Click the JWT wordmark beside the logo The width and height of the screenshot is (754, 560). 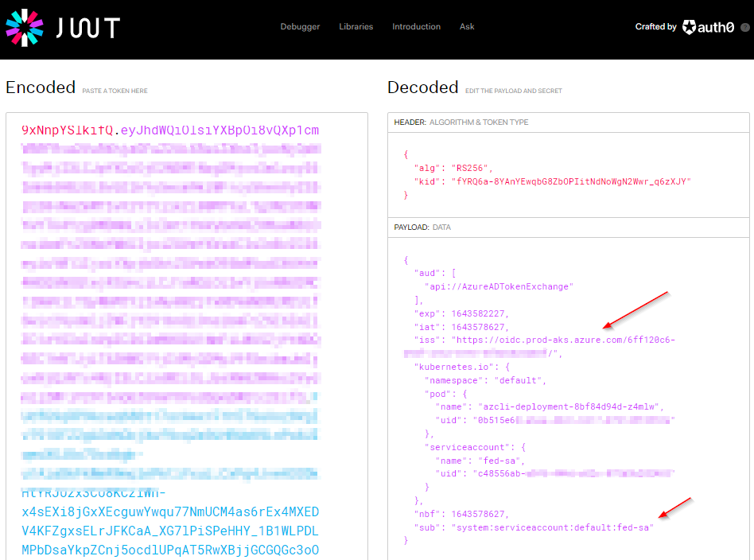click(x=87, y=29)
